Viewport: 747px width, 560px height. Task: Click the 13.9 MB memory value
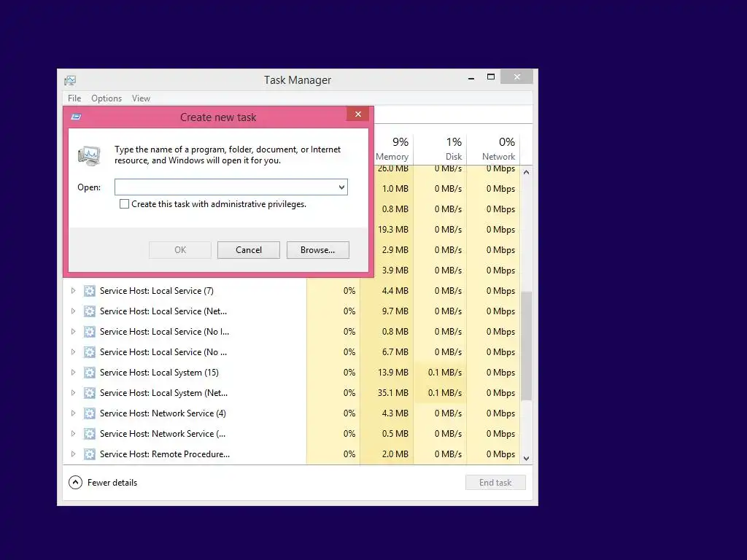tap(393, 373)
